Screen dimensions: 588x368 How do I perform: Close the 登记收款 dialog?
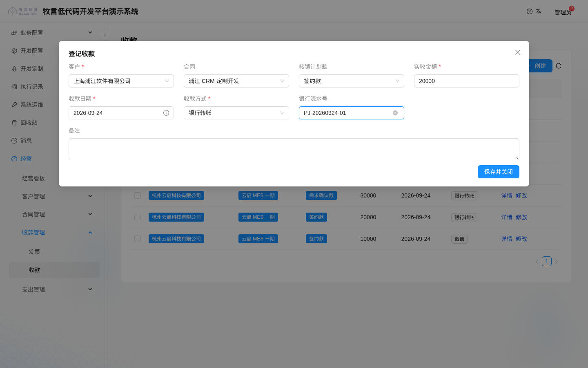518,52
